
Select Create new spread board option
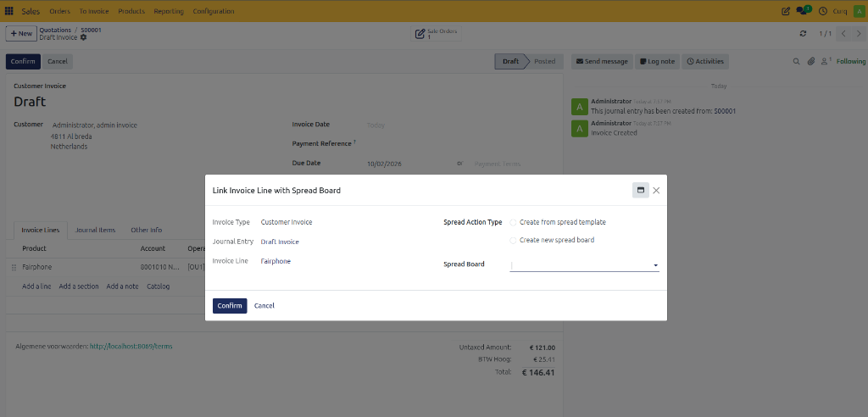[x=513, y=241]
